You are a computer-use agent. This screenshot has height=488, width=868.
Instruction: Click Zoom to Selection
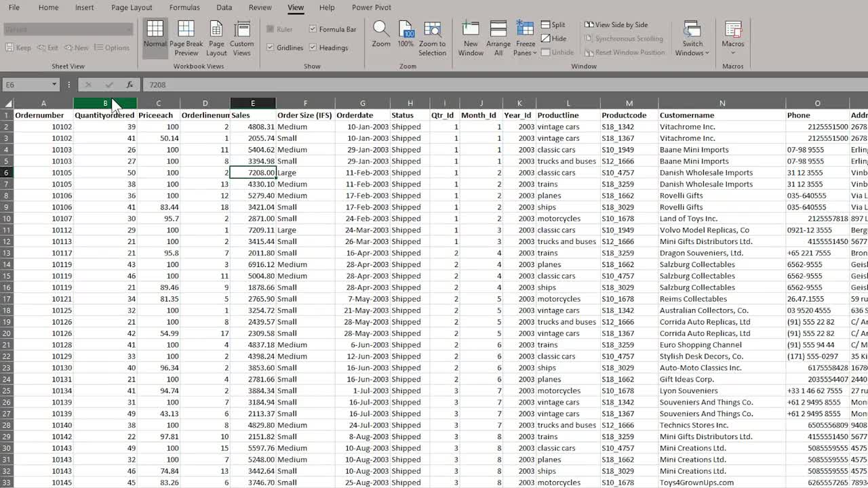[x=433, y=37]
